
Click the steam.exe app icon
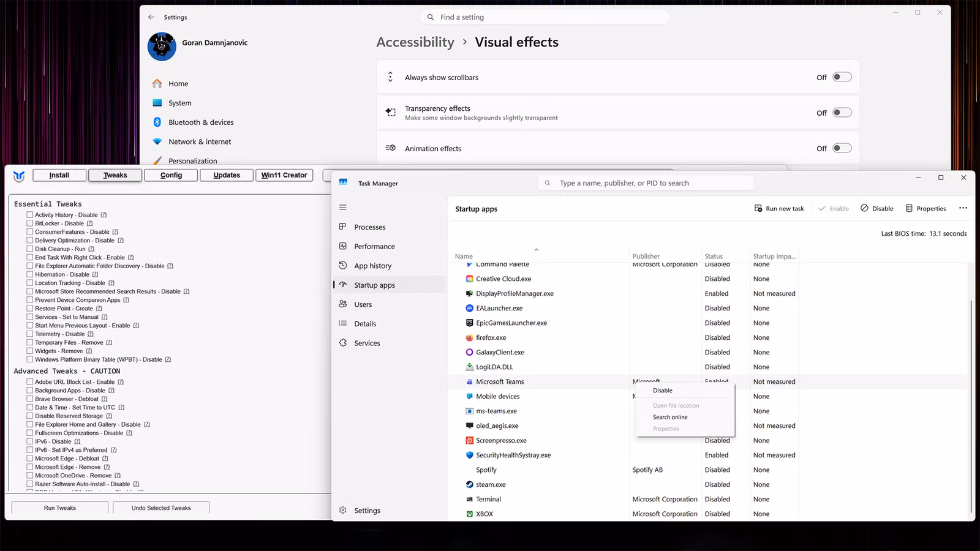(470, 484)
